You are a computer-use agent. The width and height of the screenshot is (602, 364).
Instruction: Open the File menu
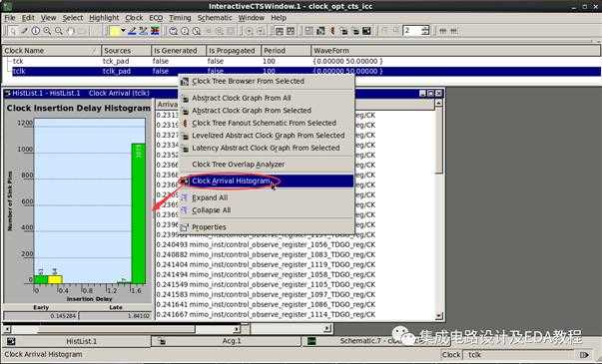10,18
